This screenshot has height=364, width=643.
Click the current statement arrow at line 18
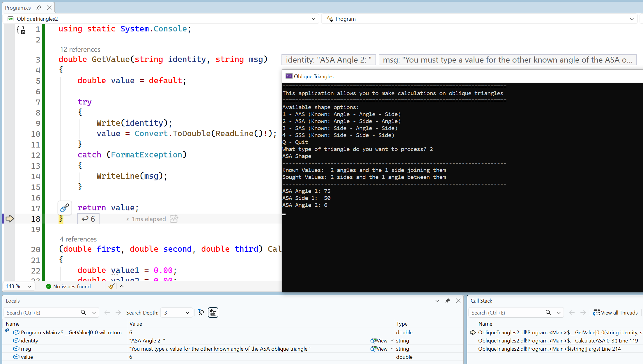click(x=10, y=219)
